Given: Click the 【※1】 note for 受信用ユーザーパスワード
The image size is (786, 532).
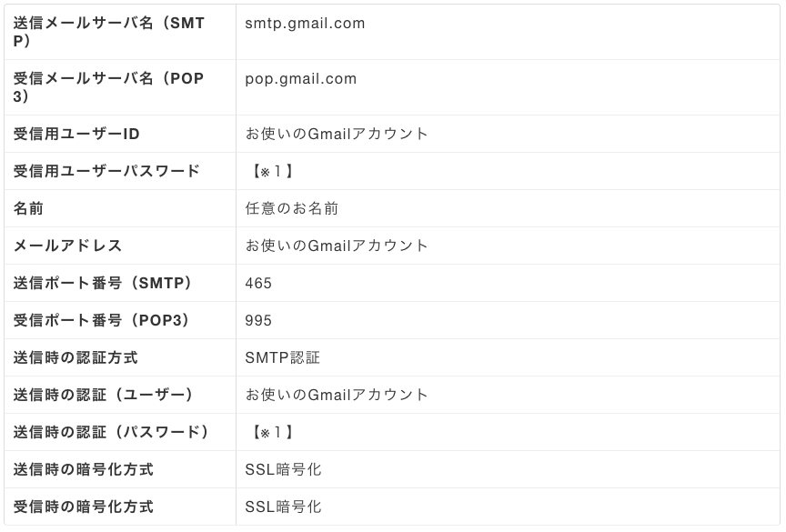Looking at the screenshot, I should [271, 171].
